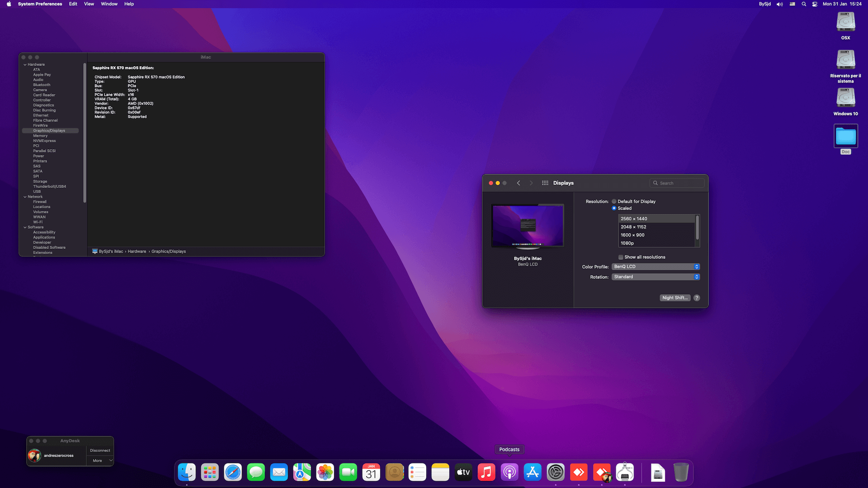The image size is (868, 488).
Task: Open date and time in menu bar
Action: pos(842,4)
